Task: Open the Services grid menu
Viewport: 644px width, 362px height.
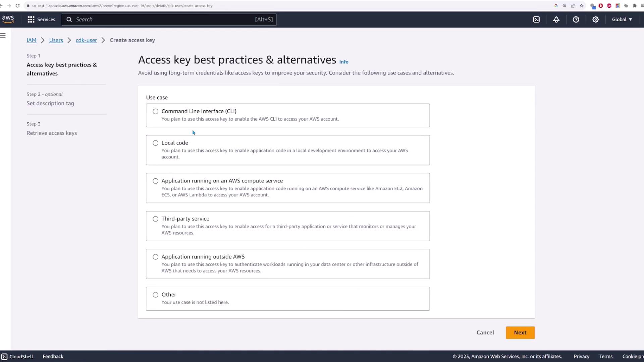Action: click(x=41, y=19)
